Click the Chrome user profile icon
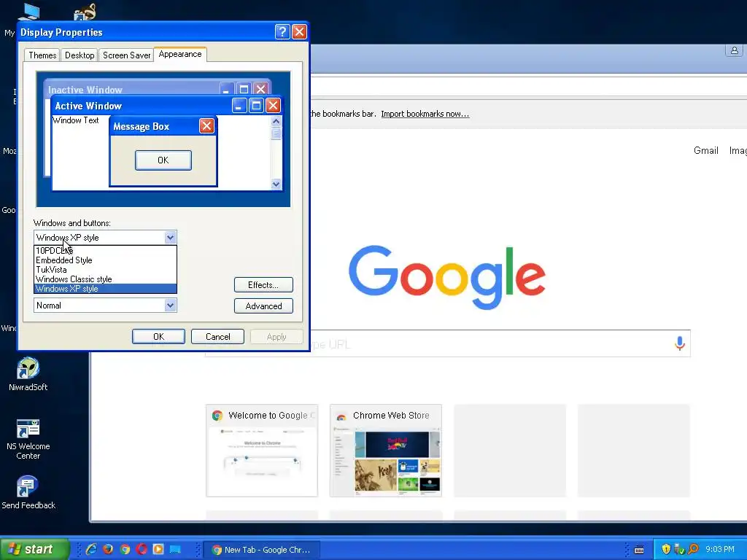 coord(734,50)
